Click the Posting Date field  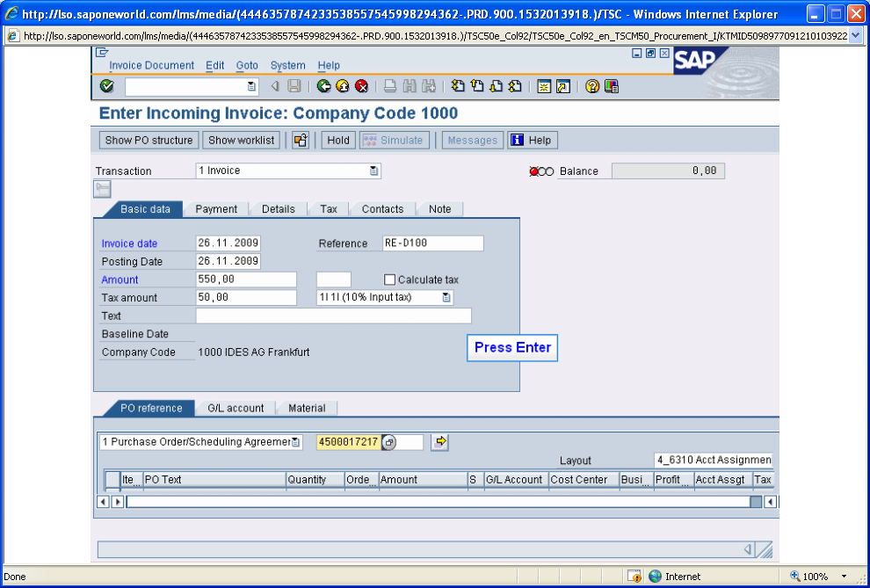point(228,261)
